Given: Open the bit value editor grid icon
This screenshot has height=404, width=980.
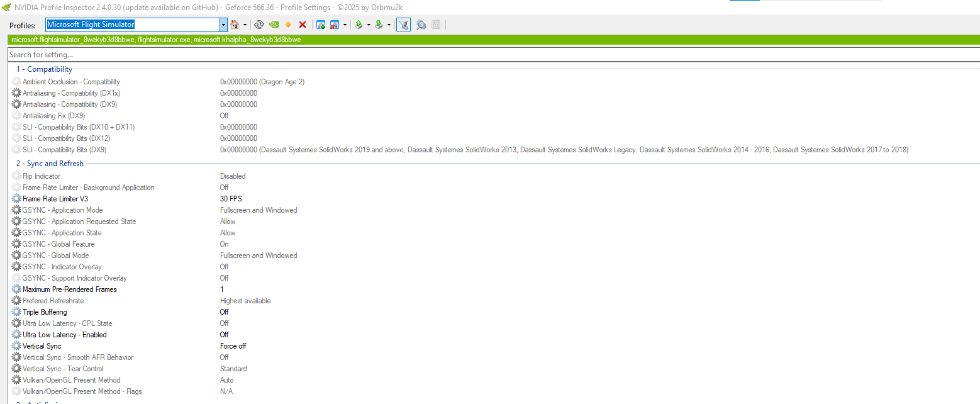Looking at the screenshot, I should coord(436,25).
